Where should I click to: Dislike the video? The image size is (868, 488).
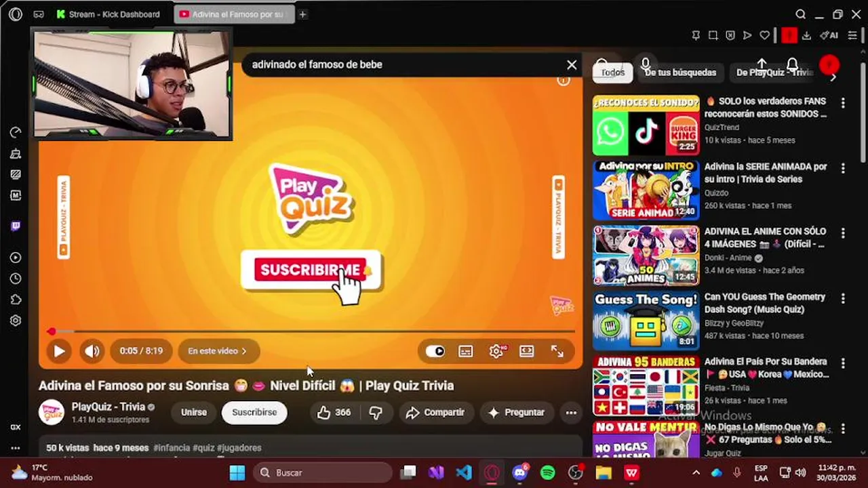(376, 412)
